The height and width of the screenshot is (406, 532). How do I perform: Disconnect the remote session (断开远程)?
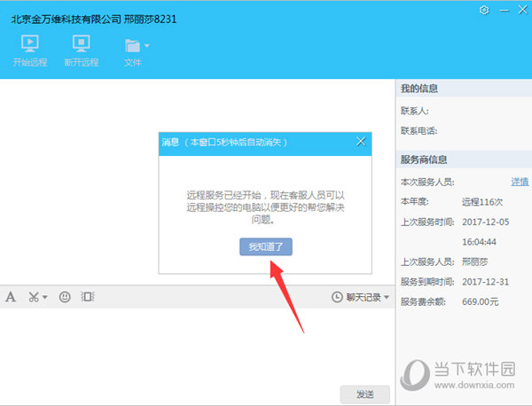(82, 51)
